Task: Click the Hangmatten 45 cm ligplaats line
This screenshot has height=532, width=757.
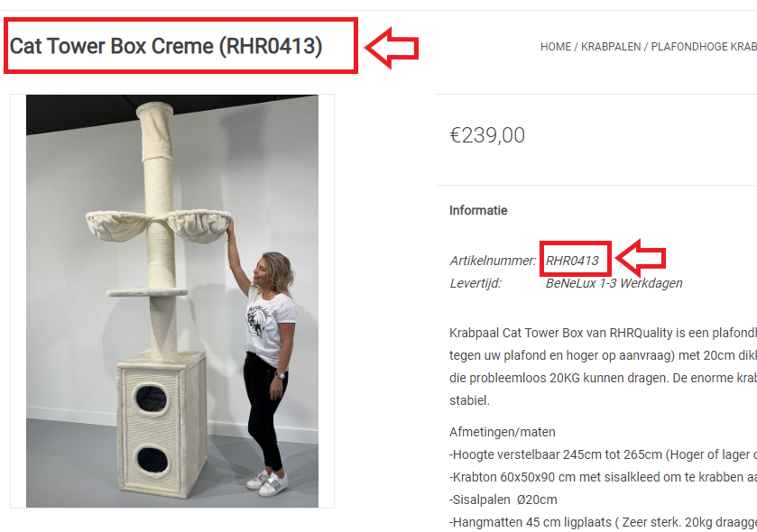Action: (x=603, y=522)
